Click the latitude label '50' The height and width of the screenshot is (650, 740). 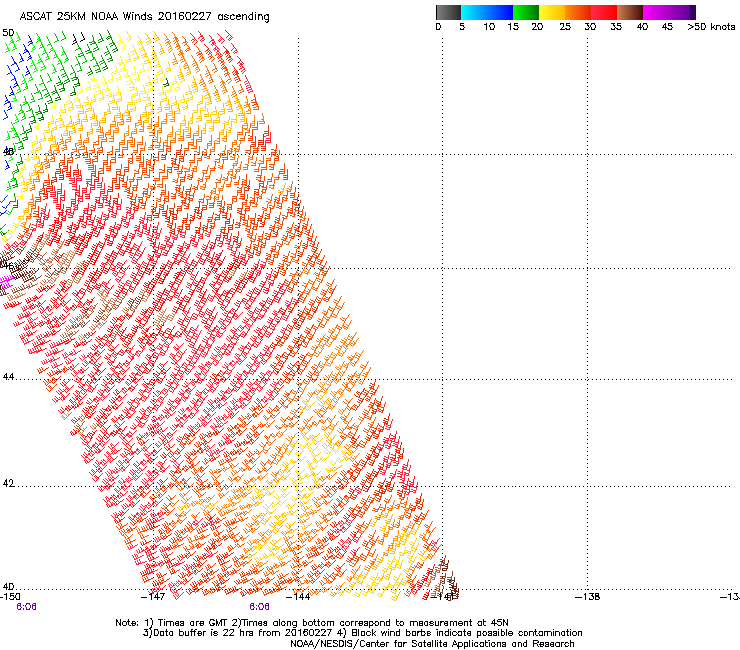click(8, 33)
